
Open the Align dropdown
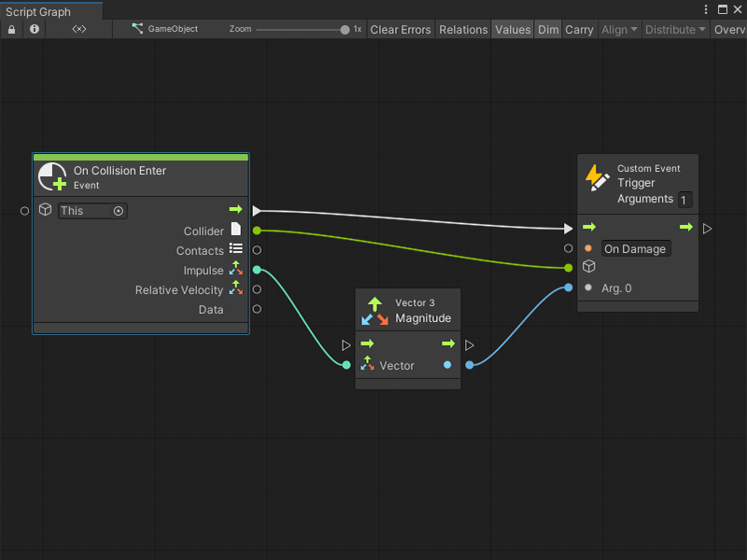tap(617, 29)
